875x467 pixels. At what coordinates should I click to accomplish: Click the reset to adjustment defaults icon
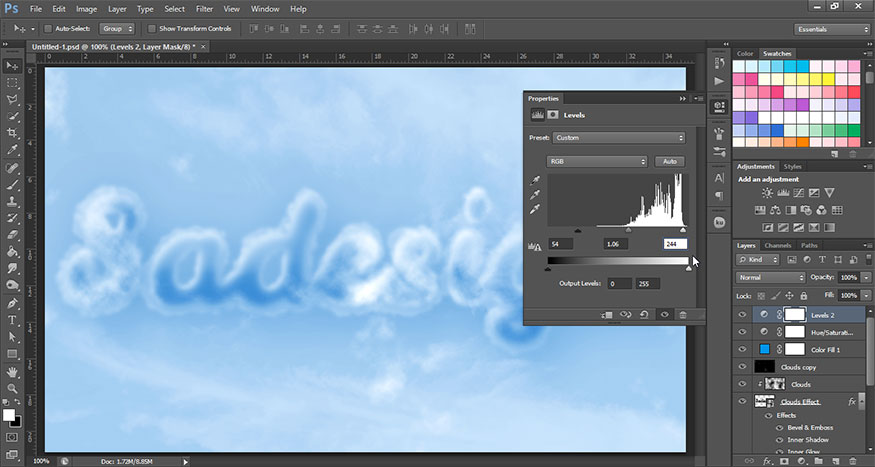pos(645,314)
